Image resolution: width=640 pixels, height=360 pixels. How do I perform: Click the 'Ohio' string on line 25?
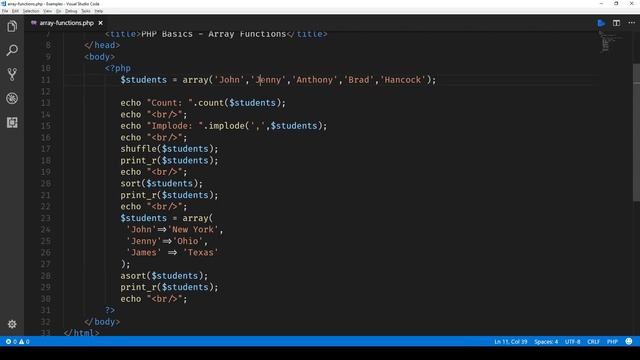[x=188, y=241]
